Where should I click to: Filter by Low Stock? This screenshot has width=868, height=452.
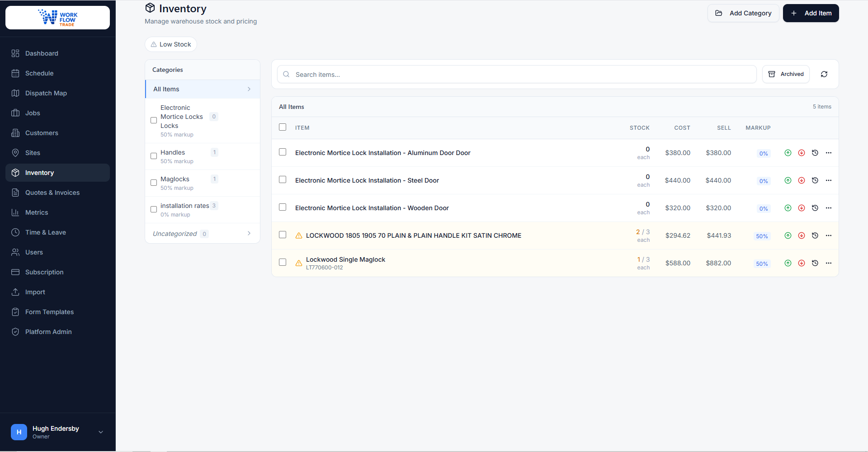[171, 44]
